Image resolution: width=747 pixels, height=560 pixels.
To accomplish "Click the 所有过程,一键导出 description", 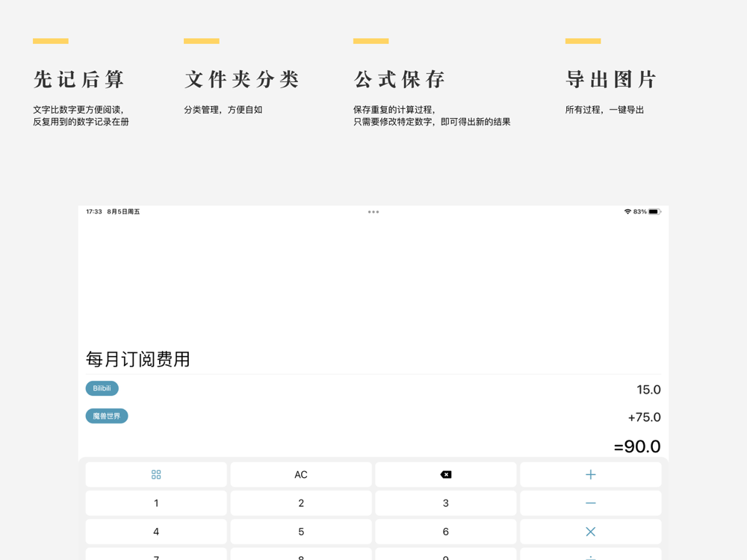I will click(604, 110).
